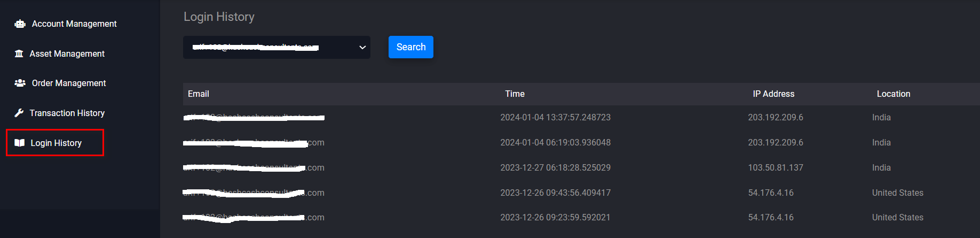Click the Email column header
This screenshot has height=238, width=980.
(199, 94)
